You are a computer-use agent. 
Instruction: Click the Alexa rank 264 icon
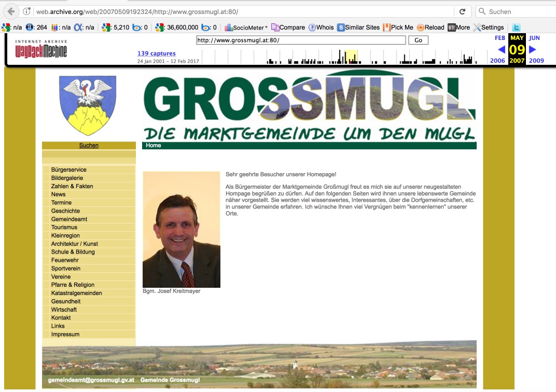coord(30,27)
